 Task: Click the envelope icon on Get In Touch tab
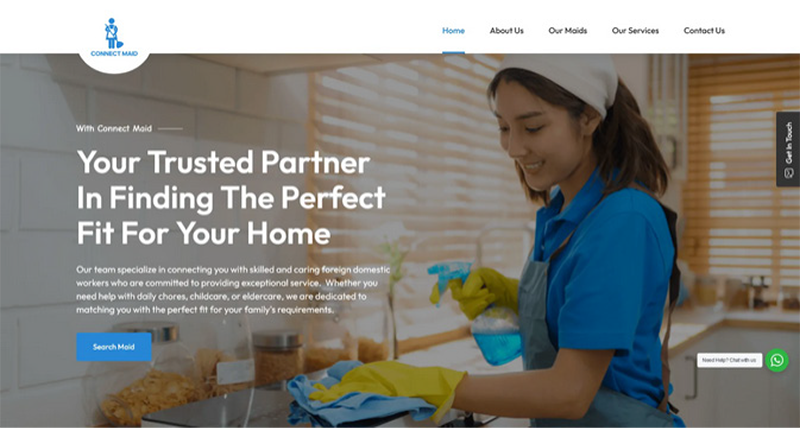coord(789,173)
